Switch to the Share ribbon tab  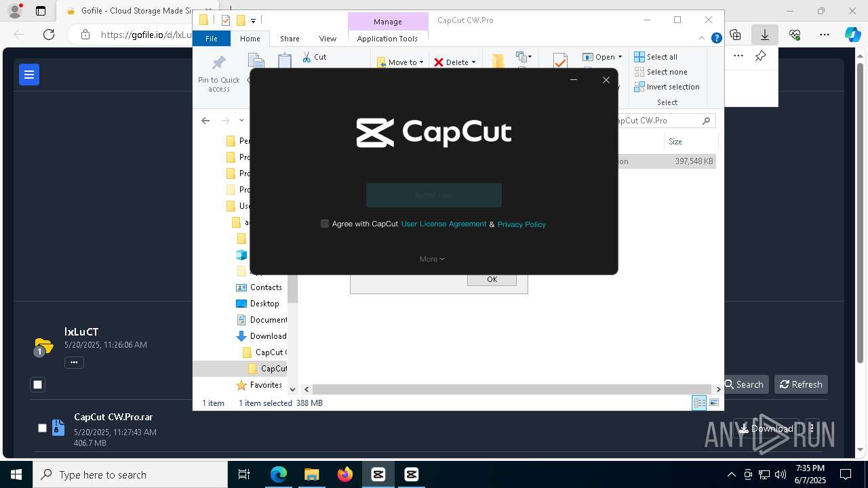pos(290,39)
